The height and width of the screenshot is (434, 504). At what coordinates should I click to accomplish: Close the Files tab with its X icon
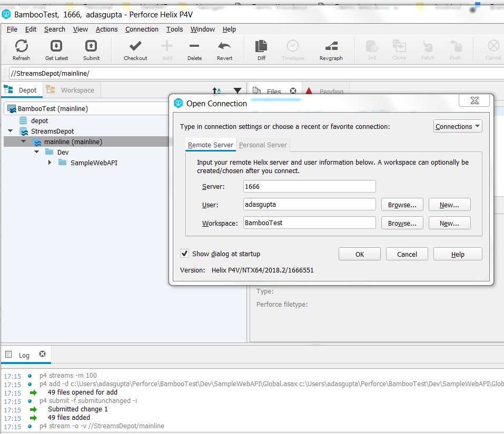(x=293, y=91)
